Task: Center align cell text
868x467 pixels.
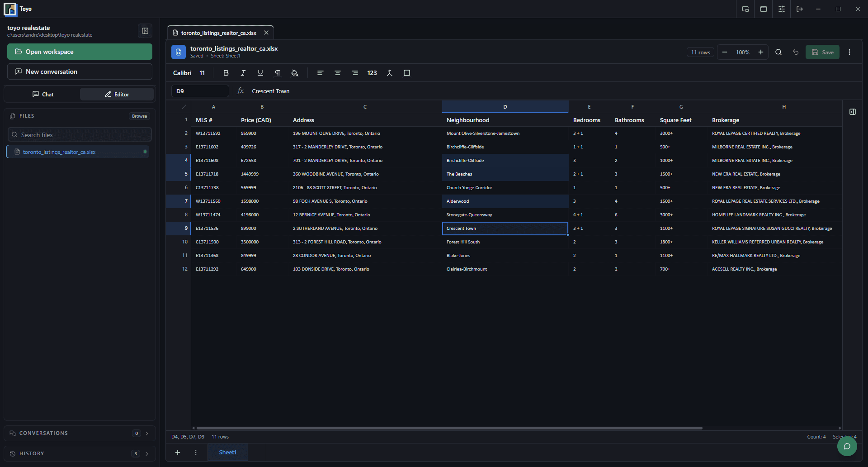Action: 337,73
